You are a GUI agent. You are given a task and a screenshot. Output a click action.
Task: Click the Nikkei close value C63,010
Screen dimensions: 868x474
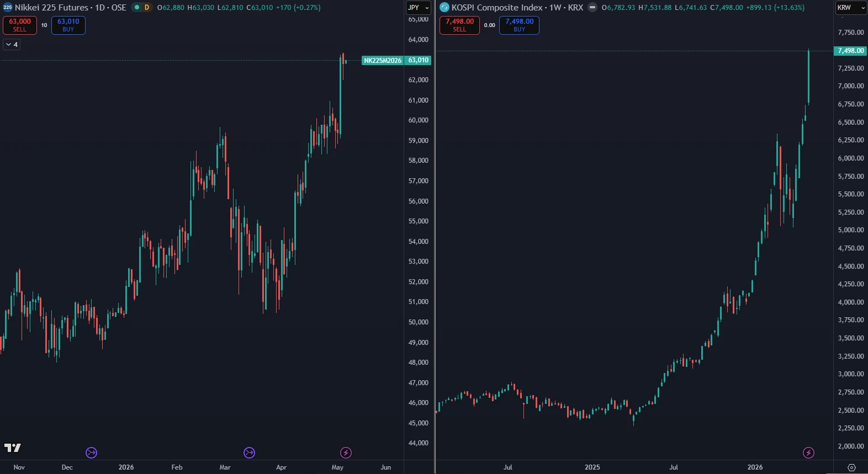(x=260, y=8)
